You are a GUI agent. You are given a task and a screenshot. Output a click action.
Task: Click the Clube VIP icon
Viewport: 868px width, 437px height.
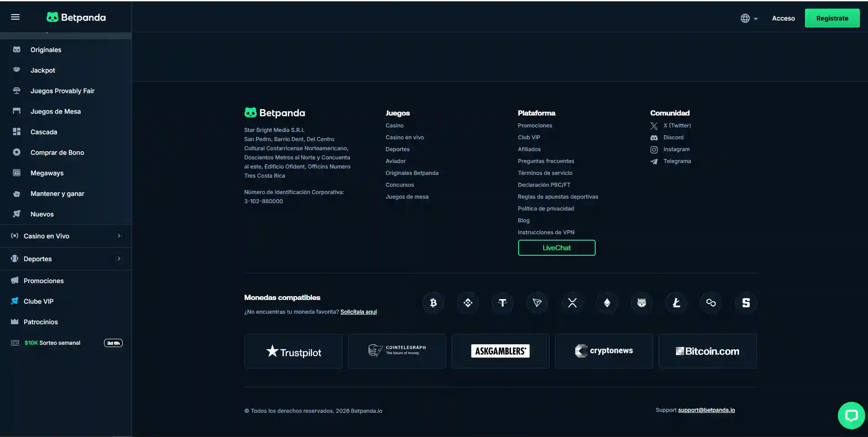click(x=15, y=301)
